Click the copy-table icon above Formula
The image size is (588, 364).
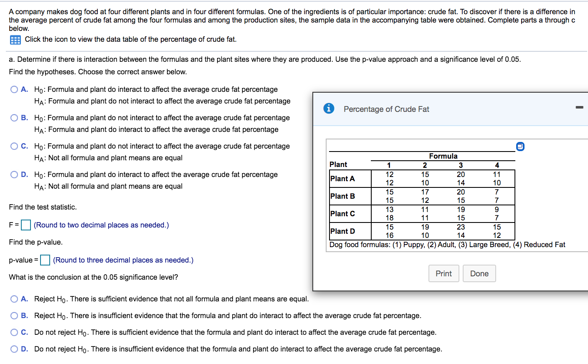click(520, 146)
